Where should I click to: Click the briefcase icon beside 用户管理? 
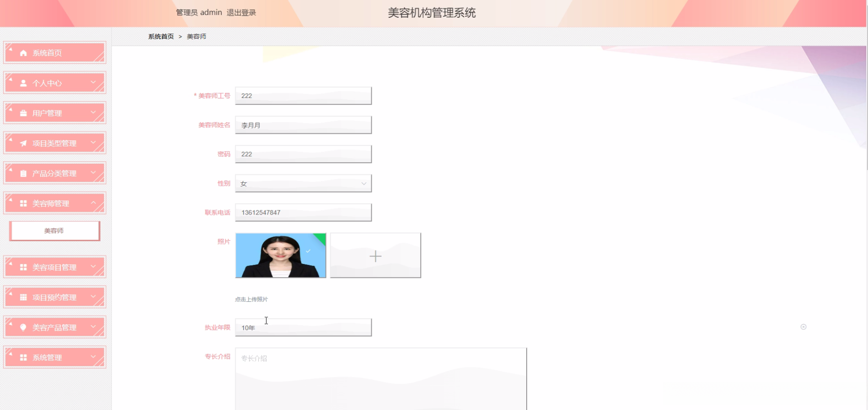coord(23,113)
